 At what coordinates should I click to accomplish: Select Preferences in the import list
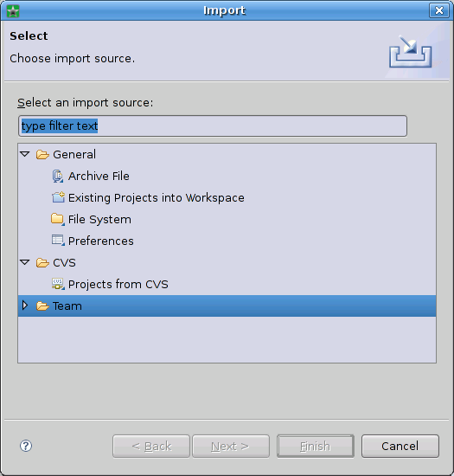101,241
